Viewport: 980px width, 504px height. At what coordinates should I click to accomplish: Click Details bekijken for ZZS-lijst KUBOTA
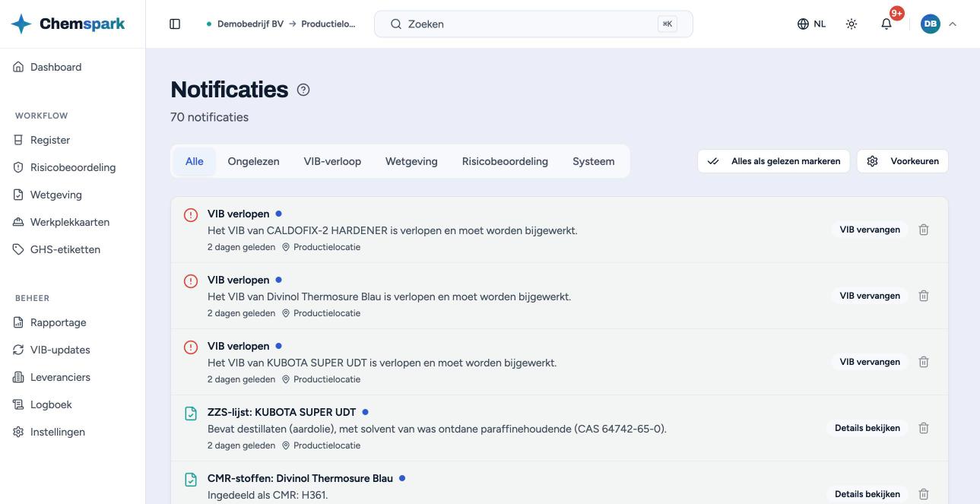point(867,428)
